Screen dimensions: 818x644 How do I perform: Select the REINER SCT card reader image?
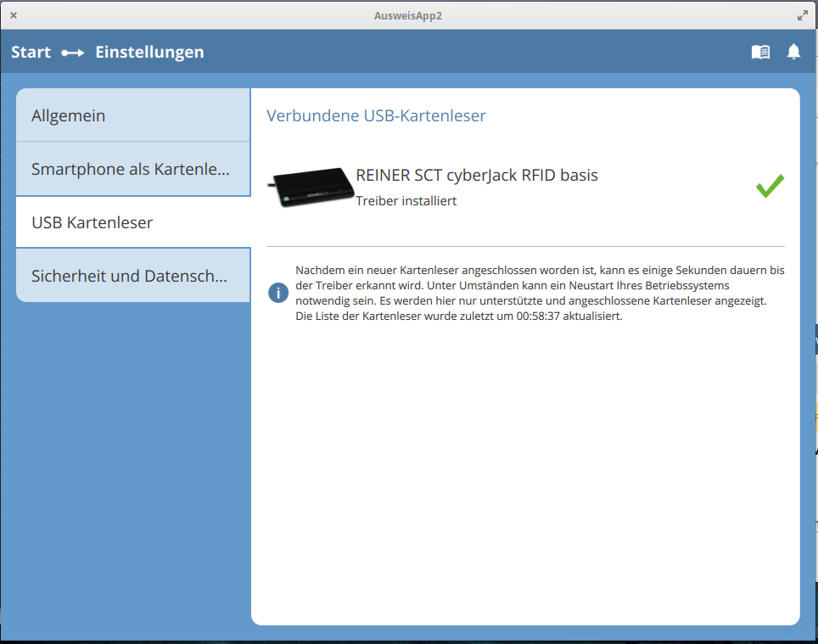(310, 187)
